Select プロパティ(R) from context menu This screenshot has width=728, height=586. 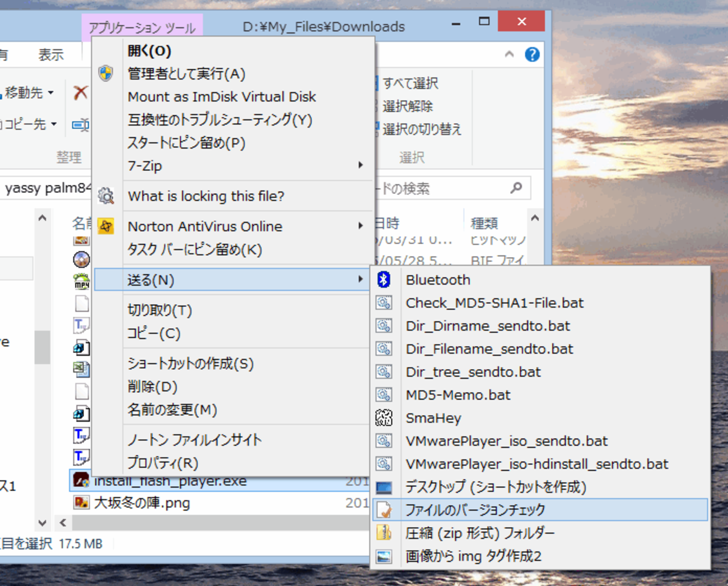[x=162, y=463]
